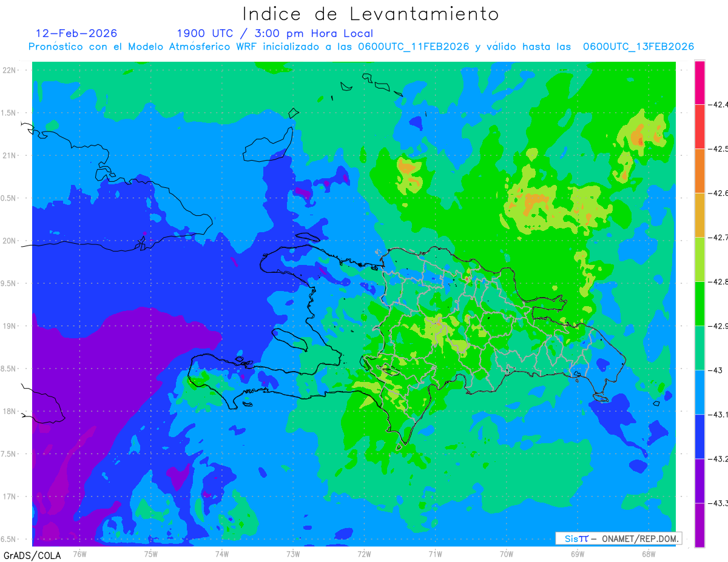
Task: Click the '68W' longitude label
Action: pos(649,554)
